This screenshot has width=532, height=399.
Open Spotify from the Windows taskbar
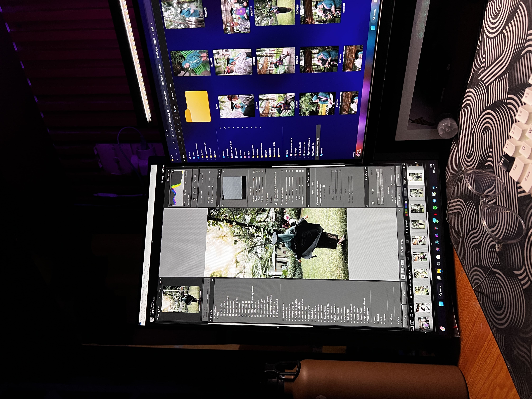pos(435,208)
